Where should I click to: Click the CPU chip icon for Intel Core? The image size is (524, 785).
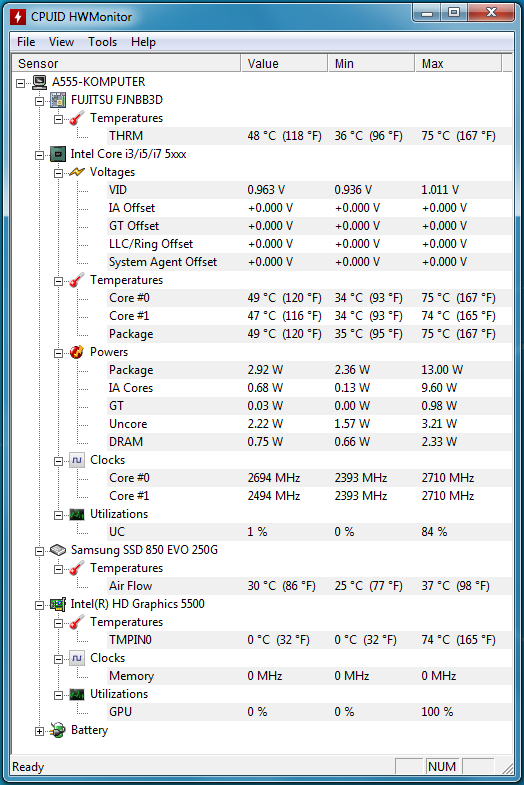click(x=58, y=154)
